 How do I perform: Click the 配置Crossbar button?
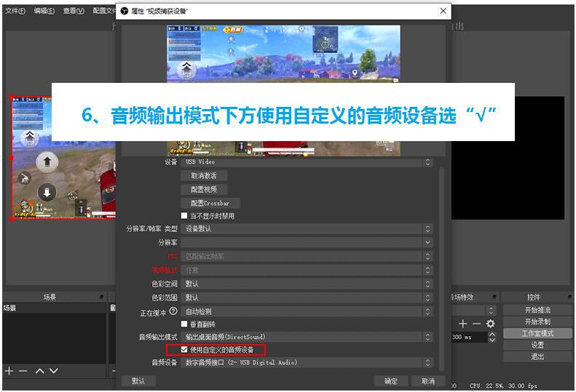click(210, 203)
